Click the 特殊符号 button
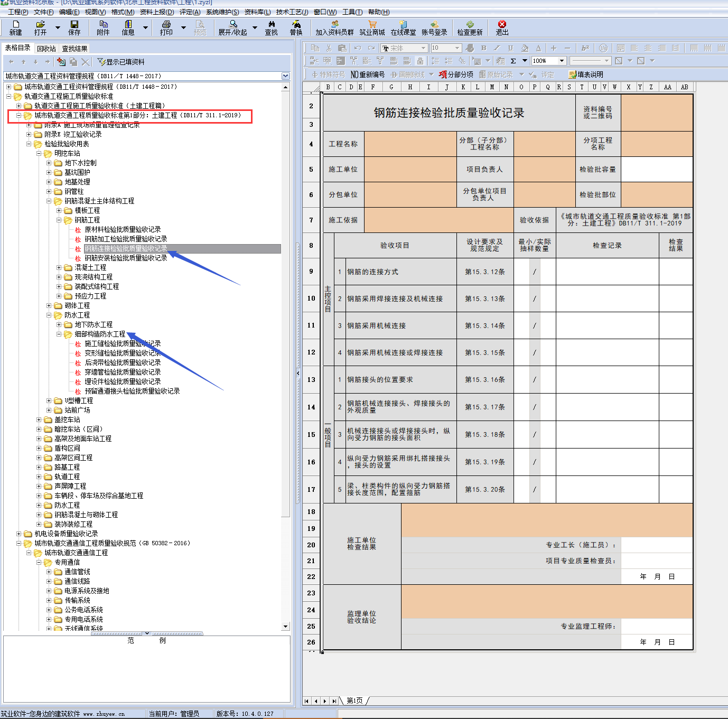The image size is (728, 719). click(328, 74)
